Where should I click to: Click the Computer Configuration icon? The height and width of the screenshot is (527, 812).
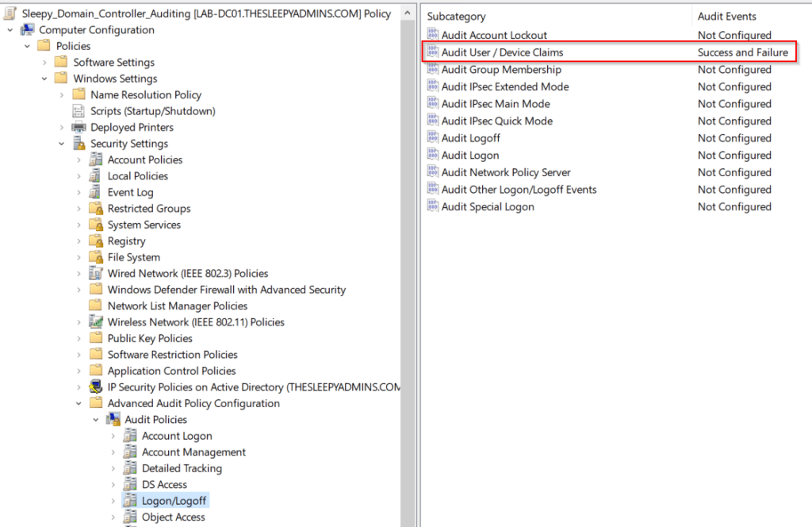tap(27, 30)
